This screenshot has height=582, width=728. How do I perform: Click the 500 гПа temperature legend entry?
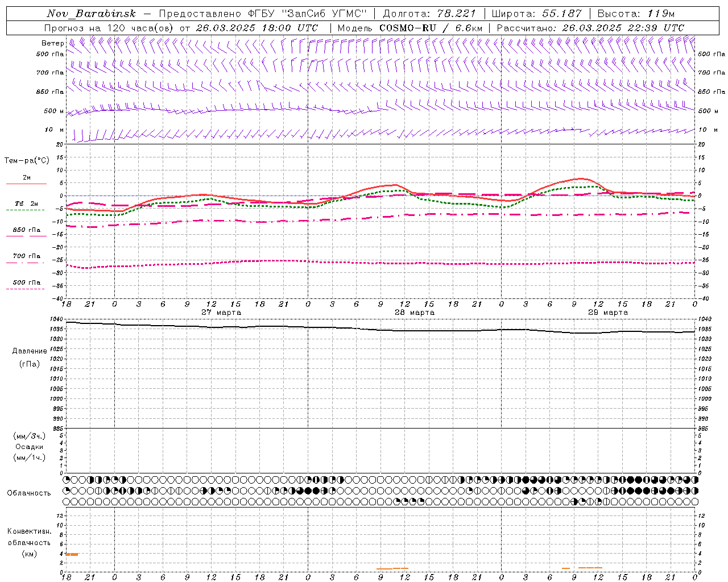tap(26, 282)
